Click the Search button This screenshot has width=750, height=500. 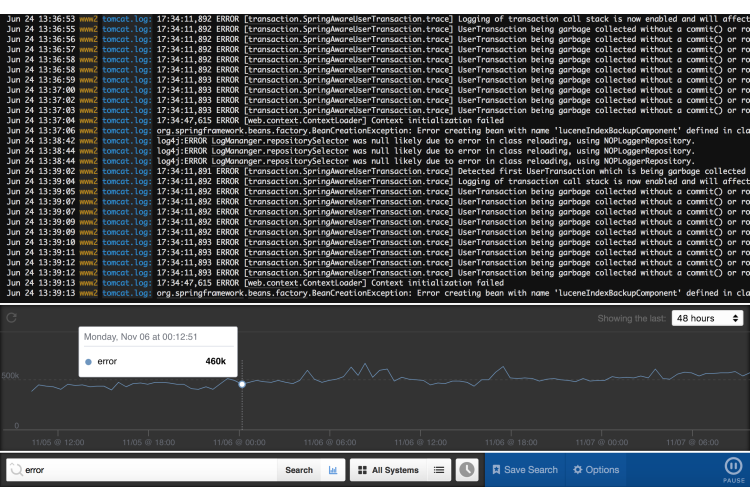tap(299, 470)
